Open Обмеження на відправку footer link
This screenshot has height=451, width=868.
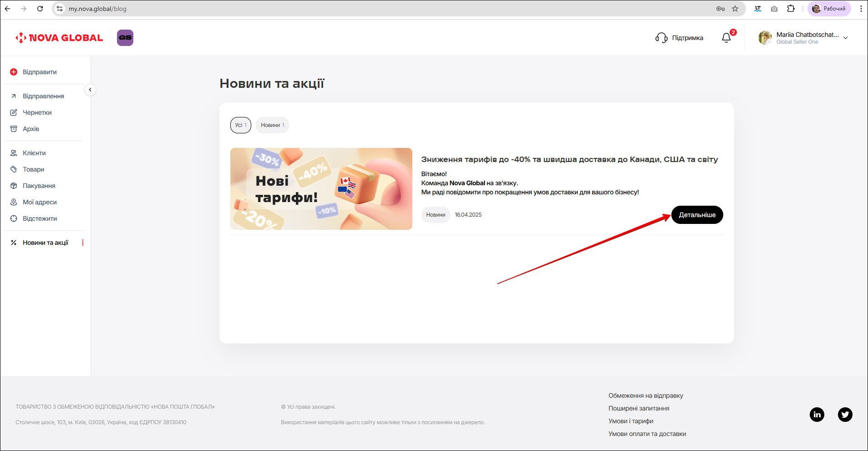pyautogui.click(x=645, y=395)
